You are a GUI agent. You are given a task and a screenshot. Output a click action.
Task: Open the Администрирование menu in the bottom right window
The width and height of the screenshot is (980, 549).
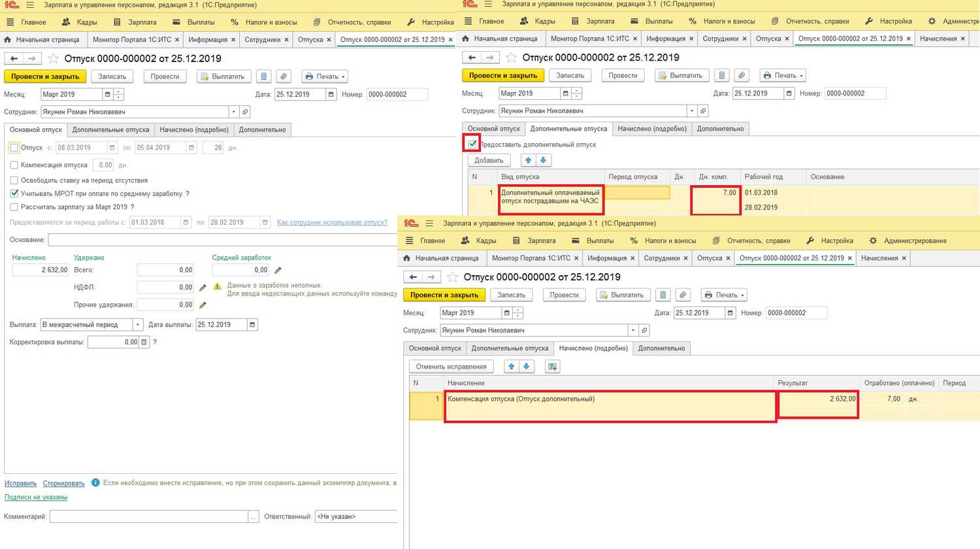click(x=908, y=241)
